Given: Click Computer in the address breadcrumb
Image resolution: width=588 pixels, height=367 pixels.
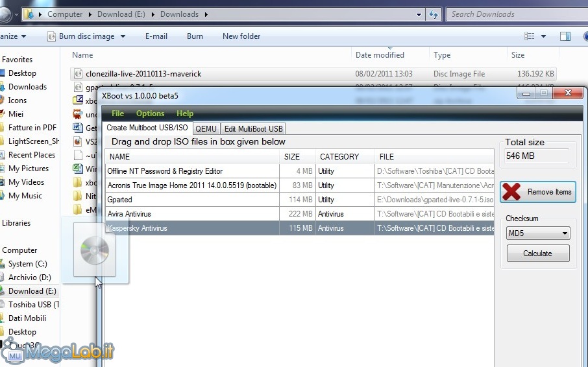Looking at the screenshot, I should click(64, 14).
